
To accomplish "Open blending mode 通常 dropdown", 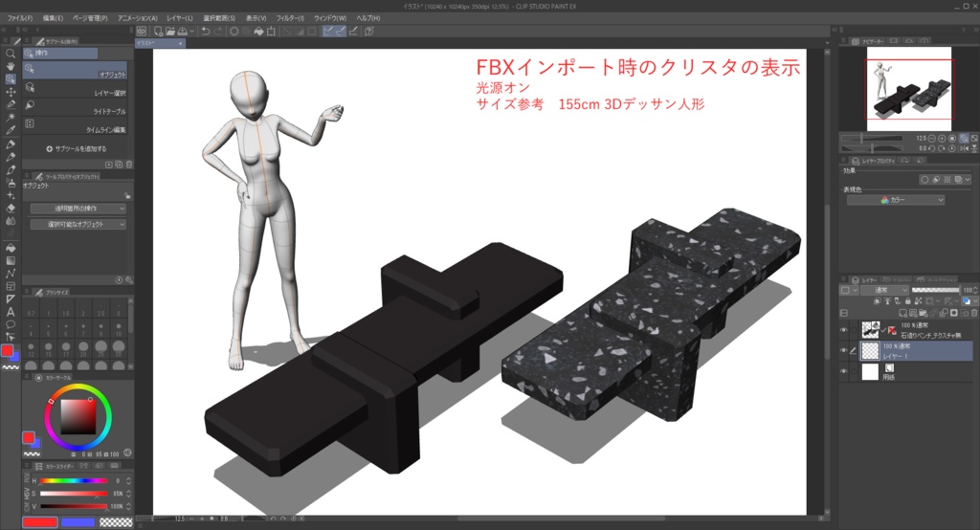I will coord(884,290).
